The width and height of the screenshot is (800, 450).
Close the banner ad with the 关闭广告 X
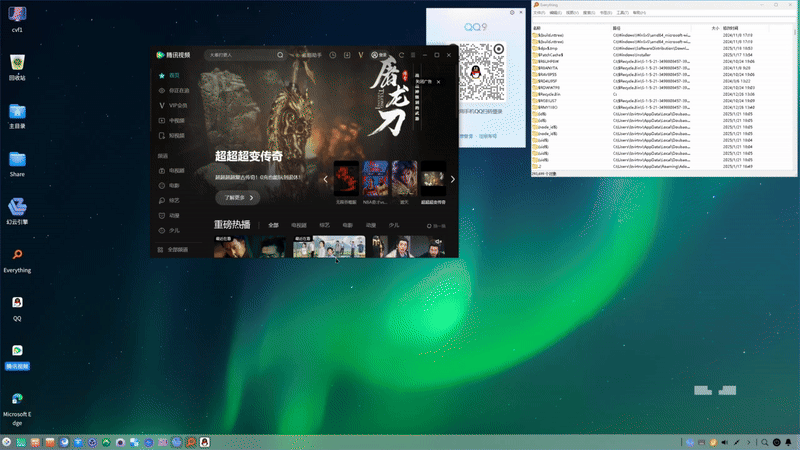click(438, 82)
